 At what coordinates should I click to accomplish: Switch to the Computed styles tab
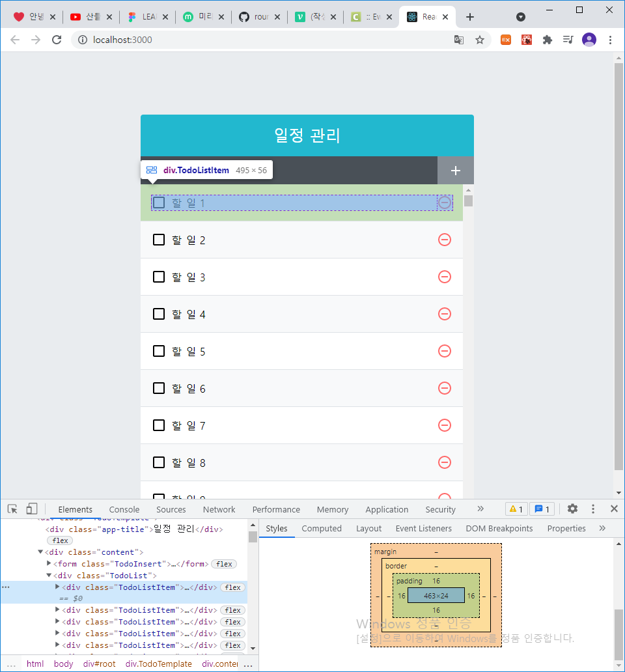(321, 529)
